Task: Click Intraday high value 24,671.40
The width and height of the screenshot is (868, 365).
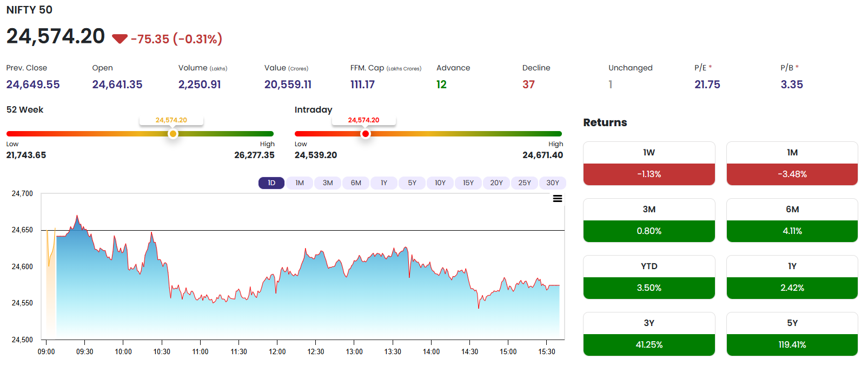Action: click(542, 155)
